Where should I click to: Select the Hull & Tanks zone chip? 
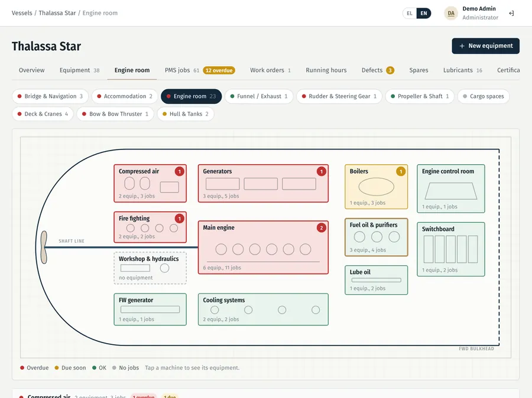[186, 114]
